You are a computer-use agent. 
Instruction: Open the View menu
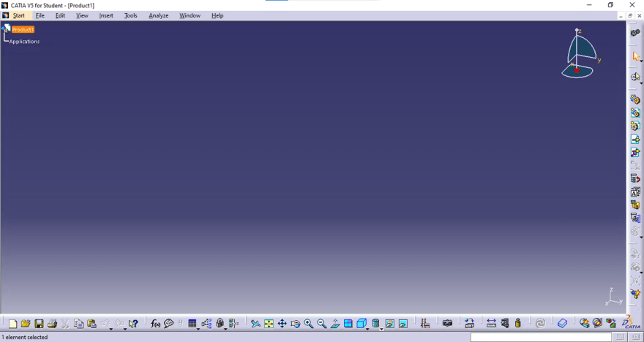coord(82,15)
